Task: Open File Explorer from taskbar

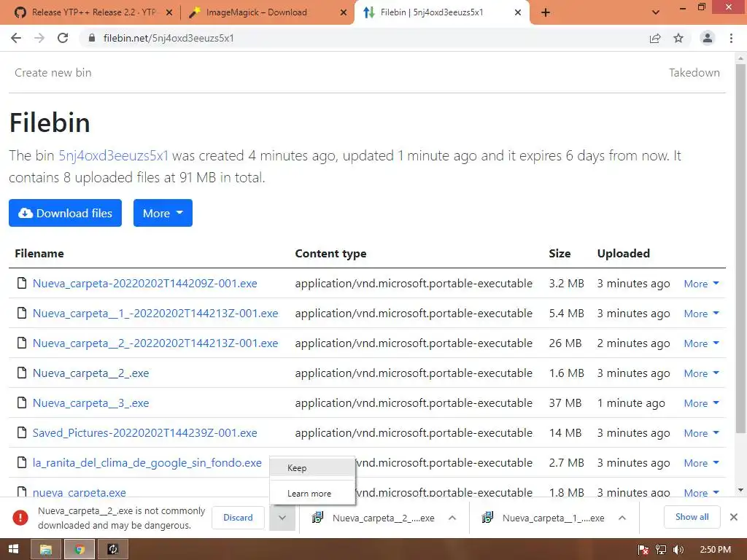Action: [46, 550]
